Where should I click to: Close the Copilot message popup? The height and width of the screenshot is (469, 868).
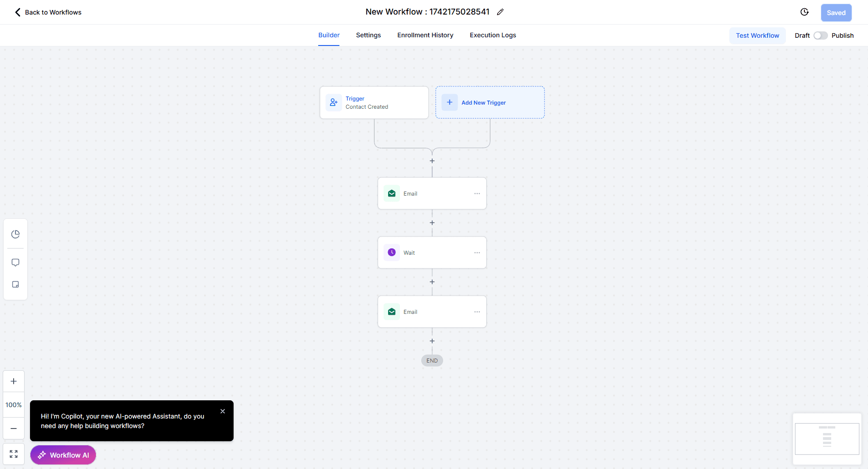tap(223, 411)
